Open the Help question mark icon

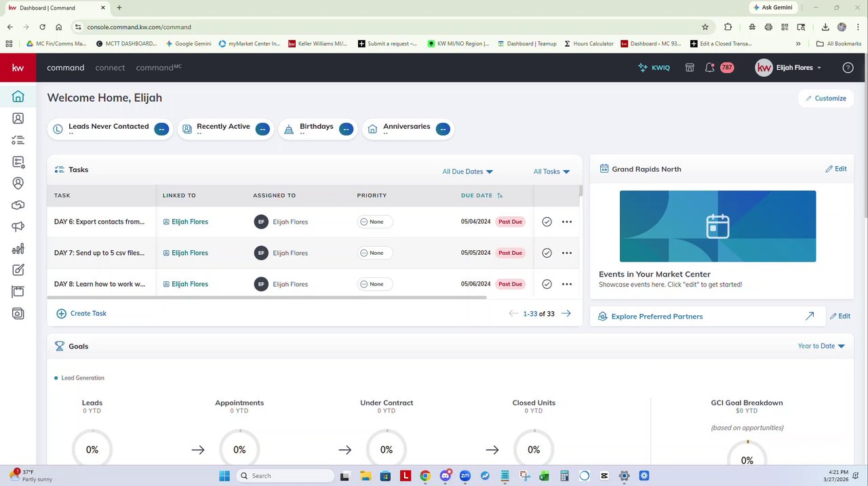click(848, 68)
